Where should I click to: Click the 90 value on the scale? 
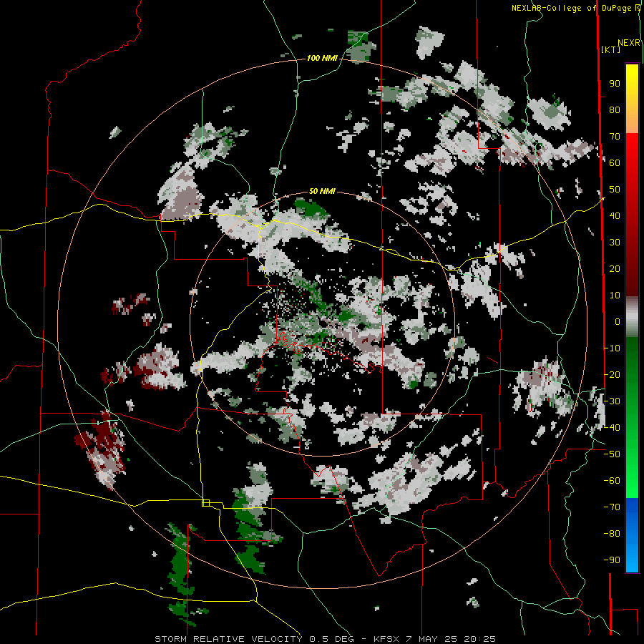615,84
